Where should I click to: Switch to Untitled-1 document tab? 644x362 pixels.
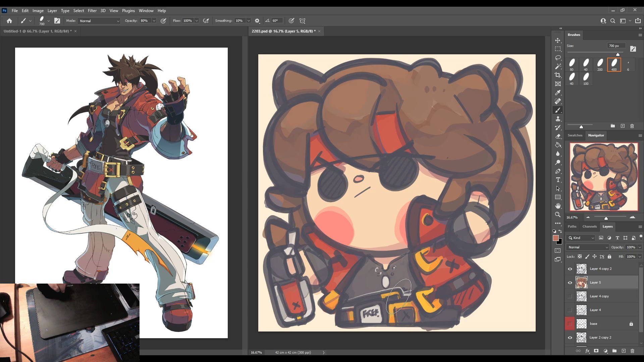coord(38,31)
